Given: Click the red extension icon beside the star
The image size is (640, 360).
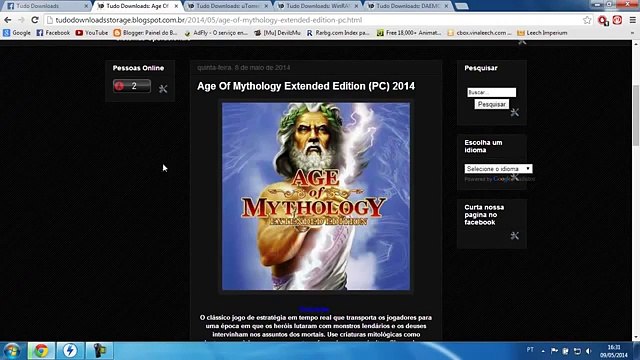Looking at the screenshot, I should 602,20.
